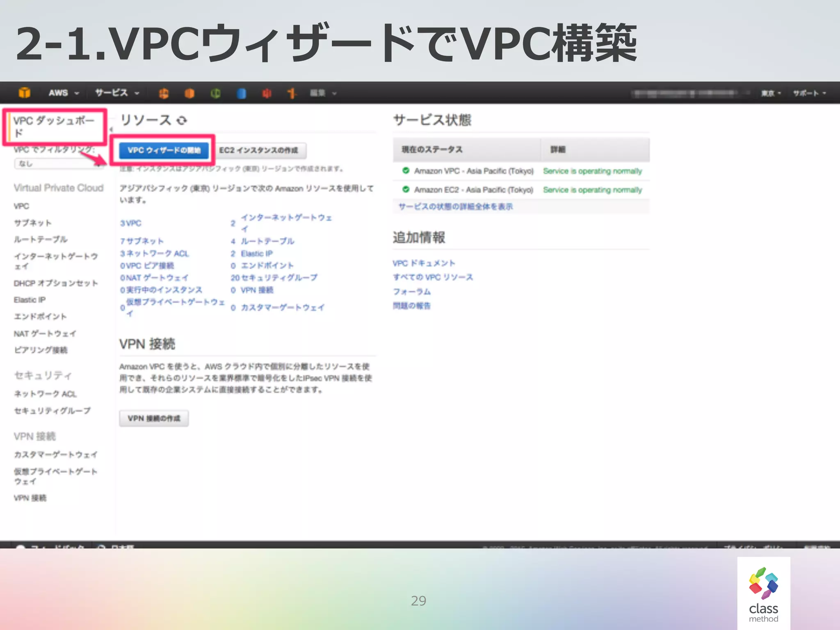Click the first orange service shortcut icon
Screen dimensions: 840x630
164,94
